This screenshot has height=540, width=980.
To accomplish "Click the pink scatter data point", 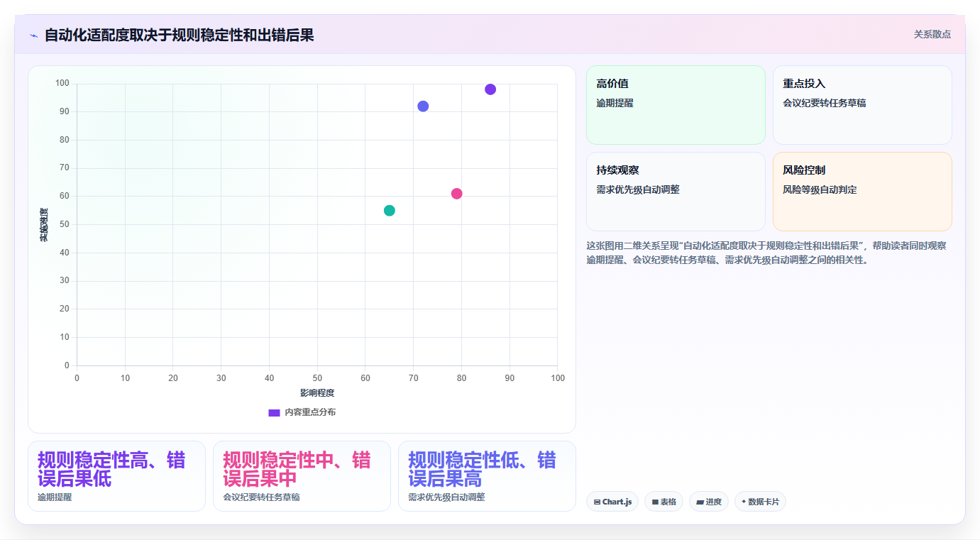I will [x=456, y=194].
